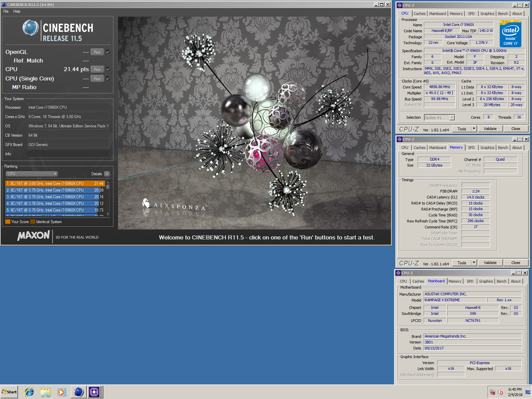532x399 pixels.
Task: Run the CPU benchmark
Action: pos(97,69)
